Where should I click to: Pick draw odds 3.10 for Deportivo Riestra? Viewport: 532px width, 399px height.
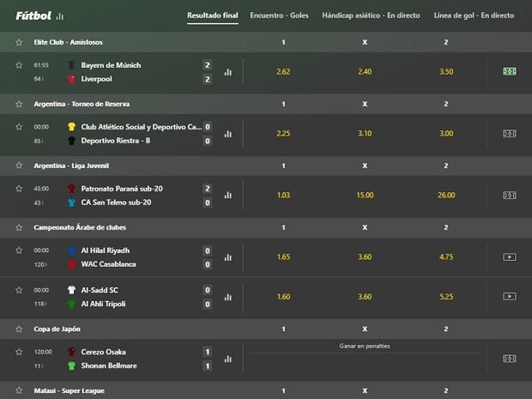pos(365,134)
